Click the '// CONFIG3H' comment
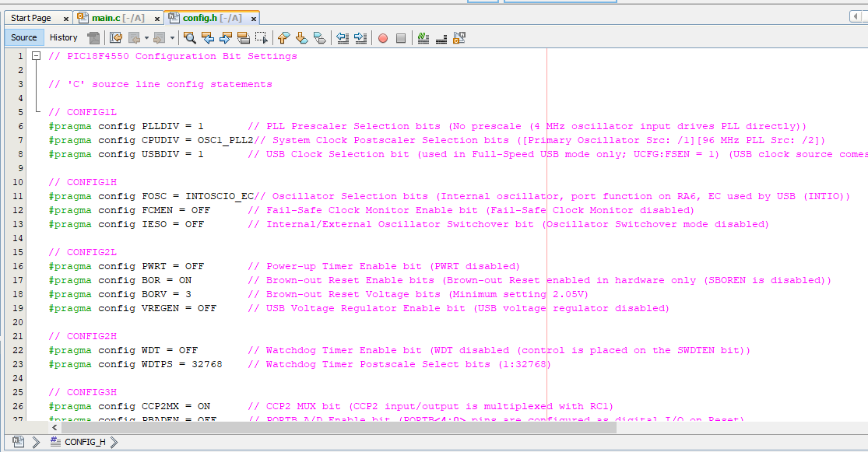This screenshot has width=868, height=452. pyautogui.click(x=83, y=392)
